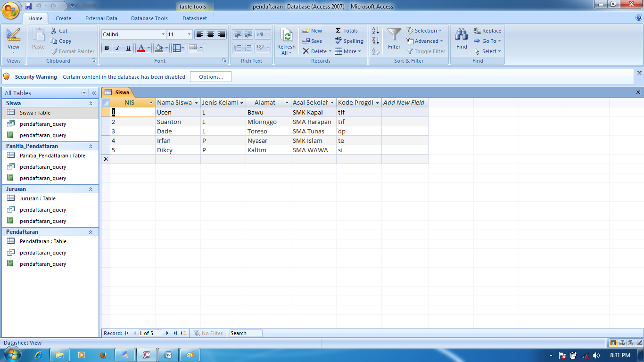Click the Options... security button
The image size is (644, 362).
point(211,77)
